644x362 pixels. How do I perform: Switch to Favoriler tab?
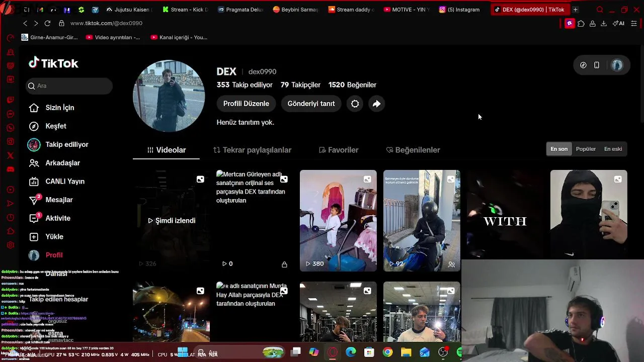[x=339, y=150]
